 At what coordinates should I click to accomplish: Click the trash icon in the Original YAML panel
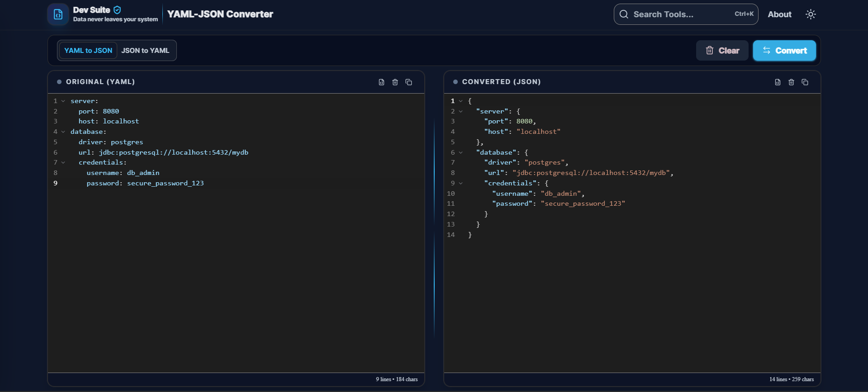click(395, 82)
